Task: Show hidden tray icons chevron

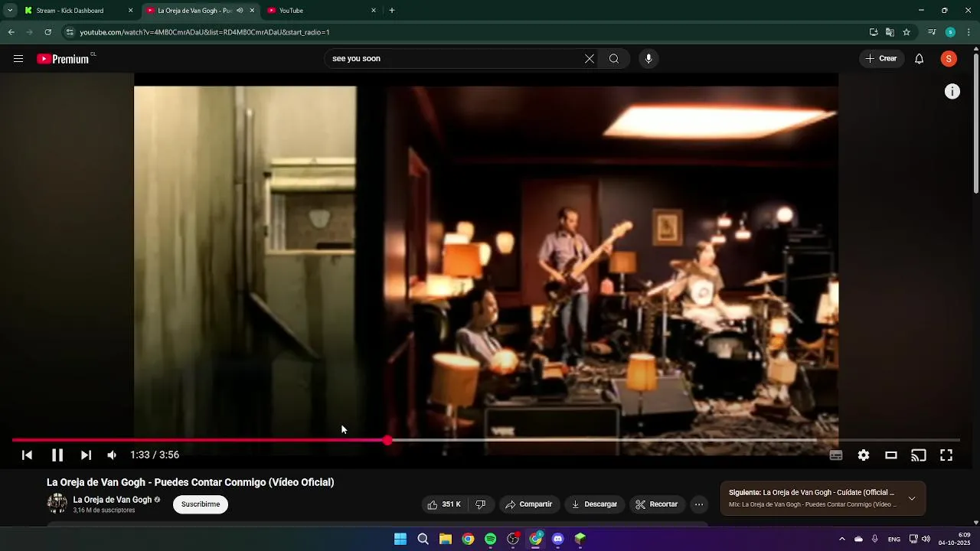Action: click(842, 539)
